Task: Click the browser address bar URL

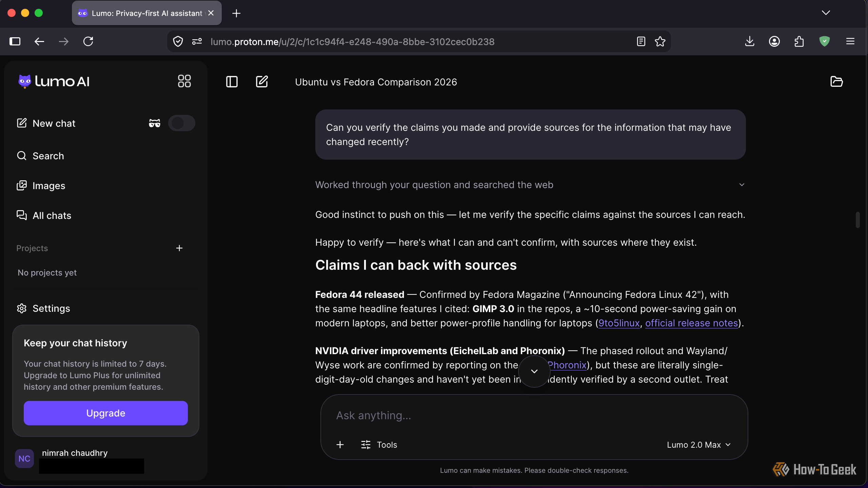Action: (352, 42)
